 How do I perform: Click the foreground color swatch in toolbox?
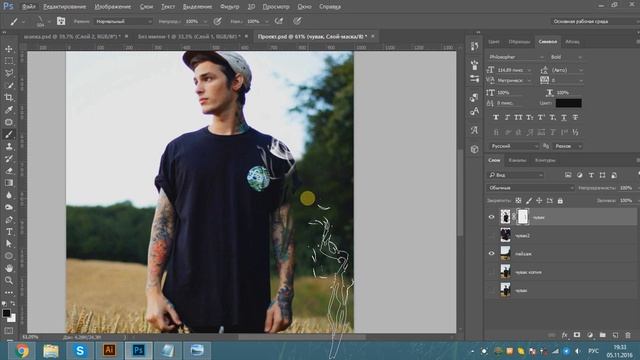6,313
